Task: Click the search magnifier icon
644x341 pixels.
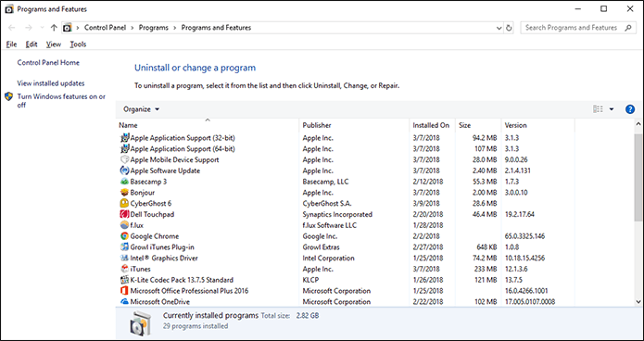Action: [628, 28]
